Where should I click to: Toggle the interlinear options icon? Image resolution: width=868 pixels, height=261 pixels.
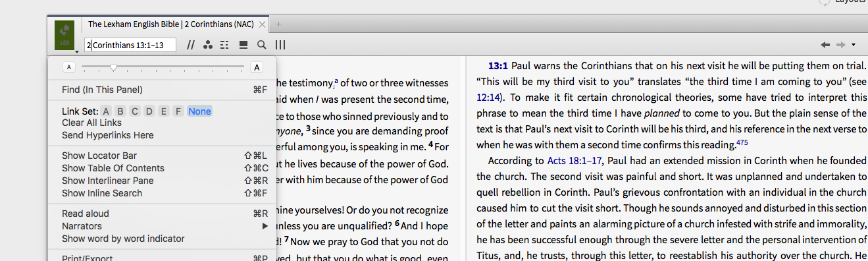tap(225, 45)
